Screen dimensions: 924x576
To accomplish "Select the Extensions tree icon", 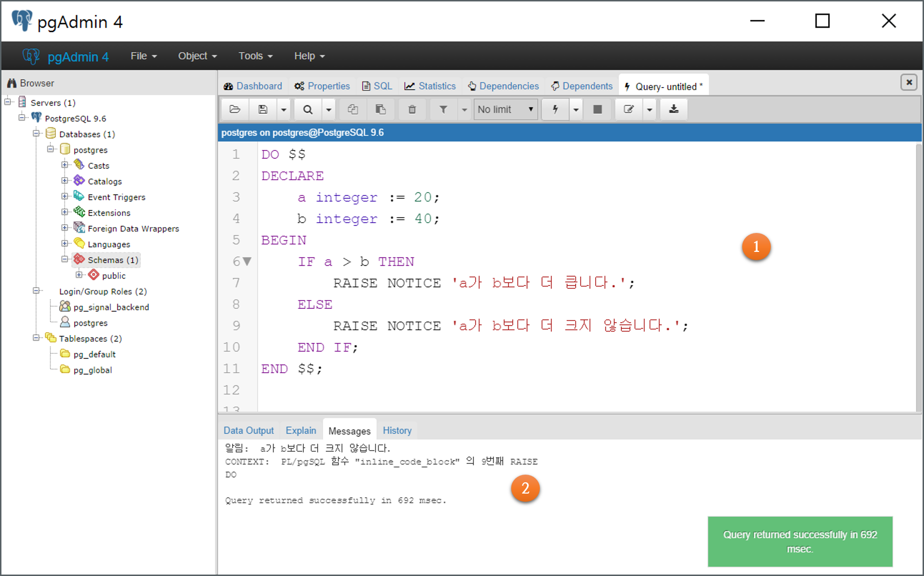I will click(79, 211).
